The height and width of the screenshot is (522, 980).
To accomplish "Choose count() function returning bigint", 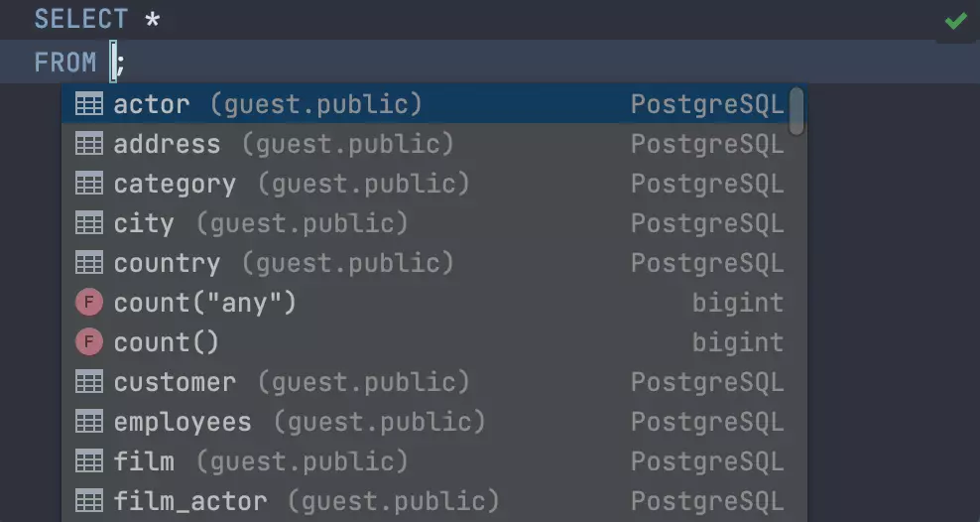I will (x=167, y=342).
